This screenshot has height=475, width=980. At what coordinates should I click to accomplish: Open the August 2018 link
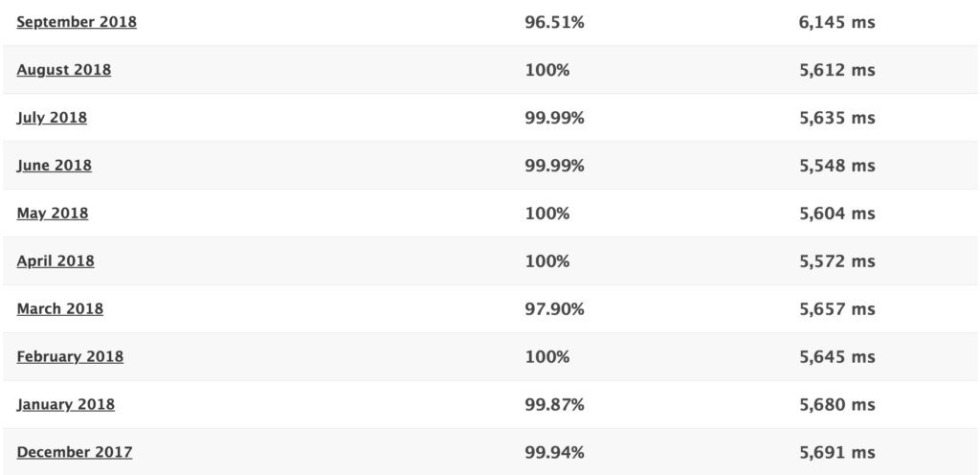tap(64, 70)
